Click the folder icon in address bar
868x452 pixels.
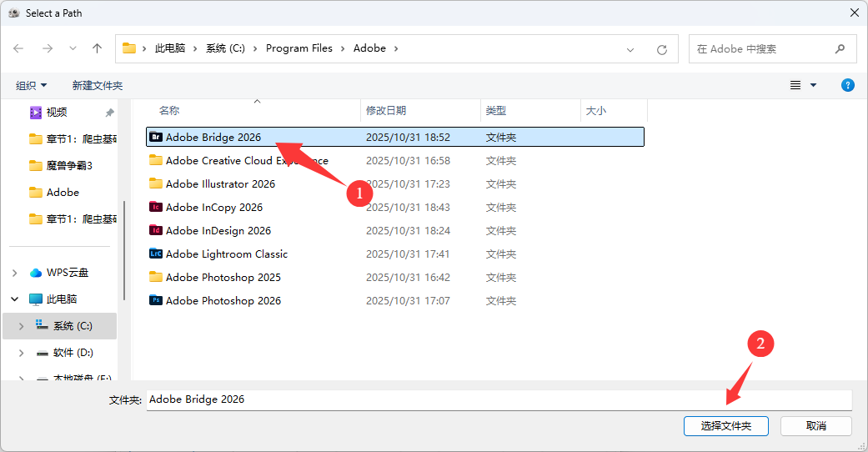(x=129, y=48)
